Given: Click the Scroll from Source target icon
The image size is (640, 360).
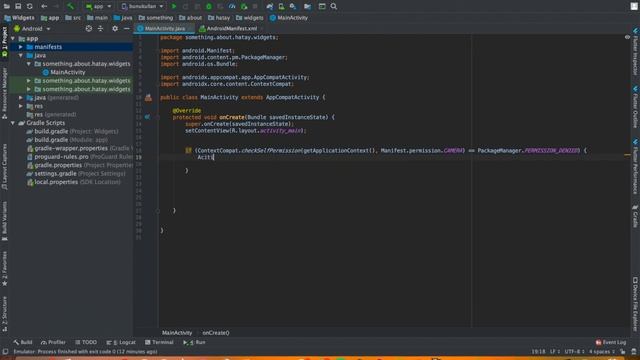Looking at the screenshot, I should click(89, 29).
